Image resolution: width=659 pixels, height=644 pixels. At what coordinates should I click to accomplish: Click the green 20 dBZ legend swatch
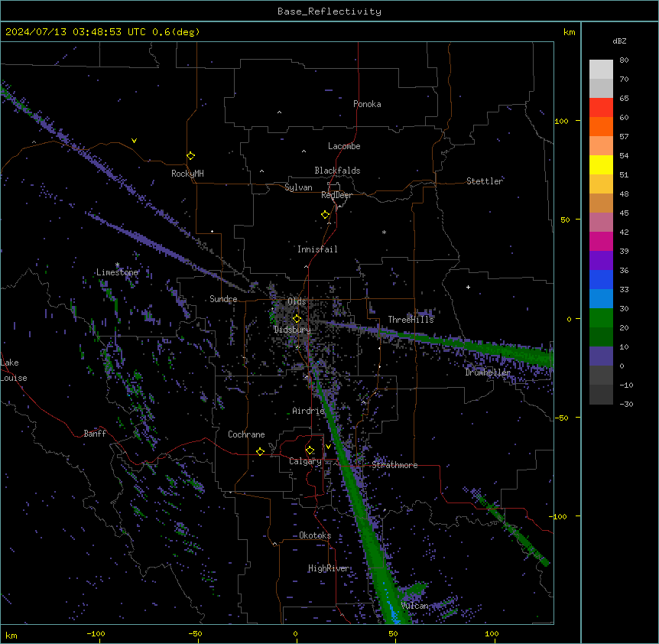pos(601,318)
